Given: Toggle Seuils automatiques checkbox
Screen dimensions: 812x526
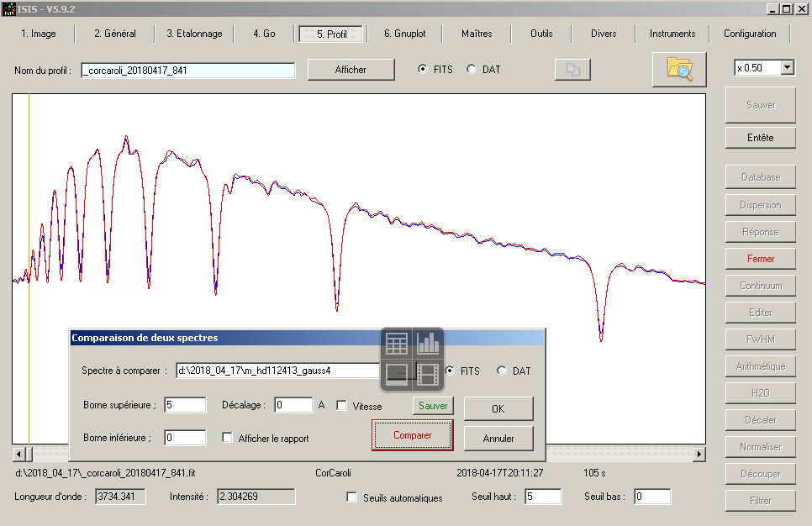Looking at the screenshot, I should tap(351, 497).
